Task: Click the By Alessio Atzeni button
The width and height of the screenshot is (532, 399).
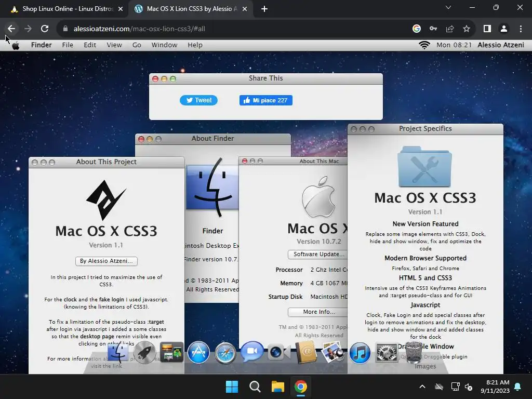Action: tap(106, 261)
